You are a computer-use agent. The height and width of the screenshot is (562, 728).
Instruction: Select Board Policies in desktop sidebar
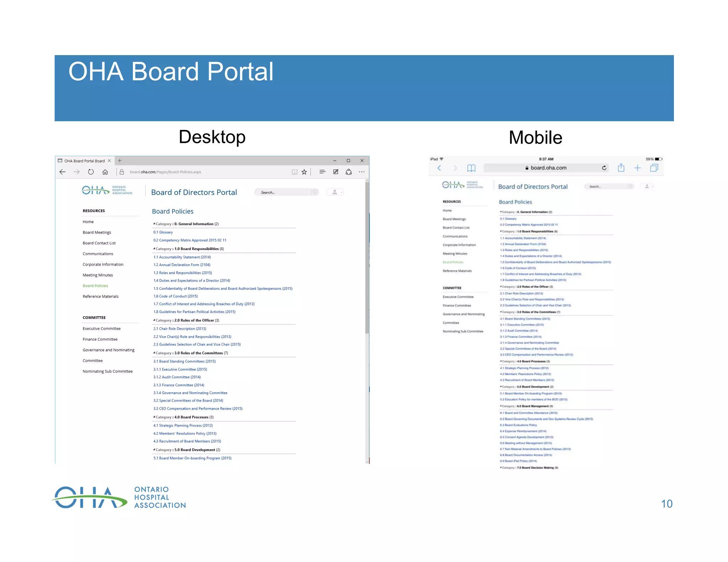(x=95, y=286)
